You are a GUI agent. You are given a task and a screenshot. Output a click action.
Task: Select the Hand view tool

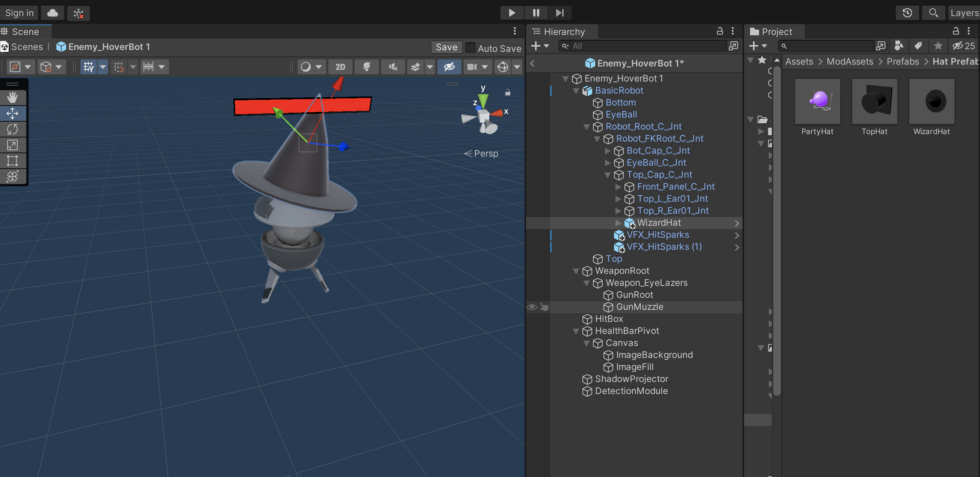pos(12,98)
